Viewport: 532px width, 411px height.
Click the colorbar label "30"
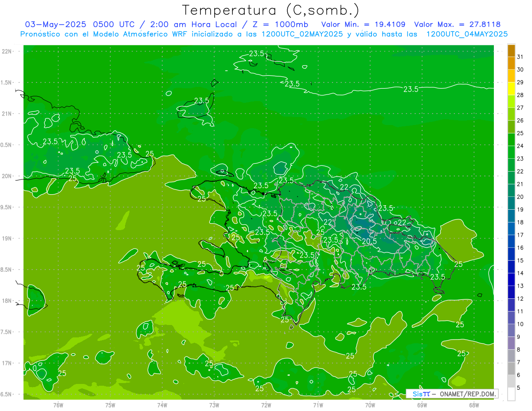tap(520, 70)
